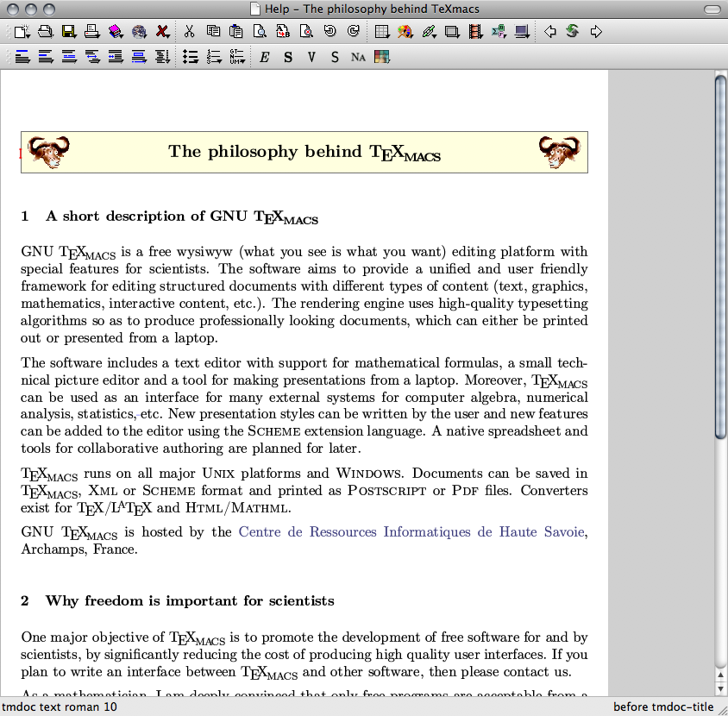Open the language globe icon
This screenshot has height=716, width=728.
(139, 32)
